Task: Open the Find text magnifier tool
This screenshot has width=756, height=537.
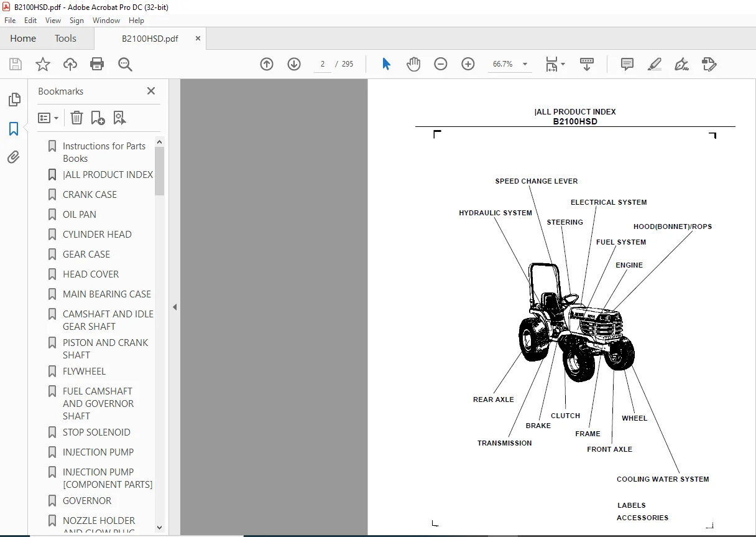Action: pos(125,64)
